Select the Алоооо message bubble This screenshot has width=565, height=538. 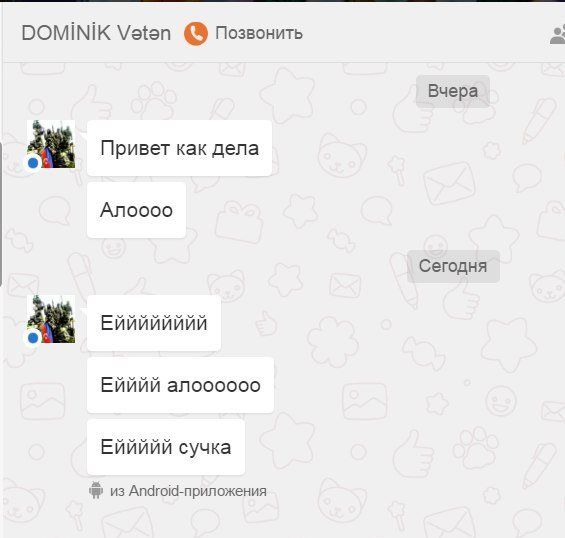tap(137, 210)
